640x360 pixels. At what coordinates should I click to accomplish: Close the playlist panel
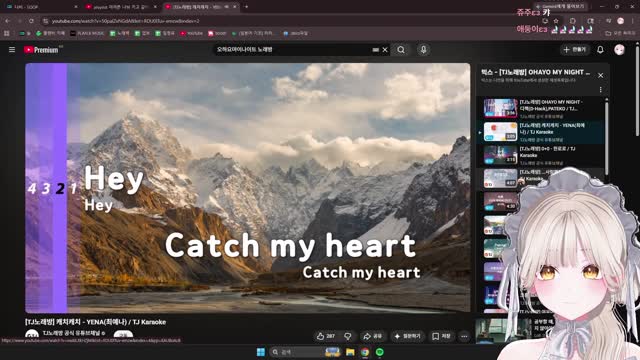click(600, 75)
